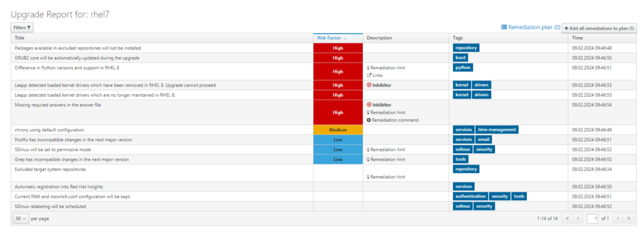Click kernel tag in drivers removed row
The height and width of the screenshot is (233, 644).
click(462, 85)
